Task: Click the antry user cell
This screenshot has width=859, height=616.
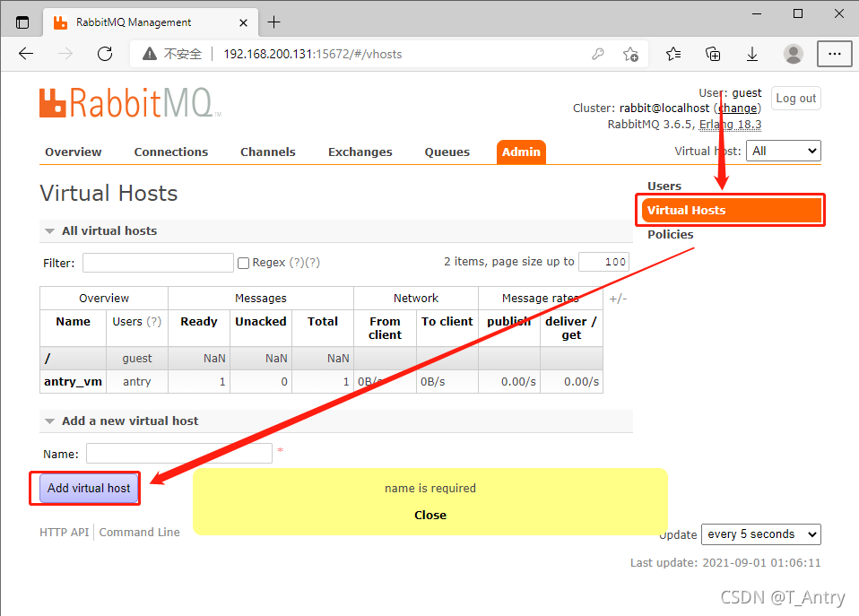Action: tap(137, 381)
